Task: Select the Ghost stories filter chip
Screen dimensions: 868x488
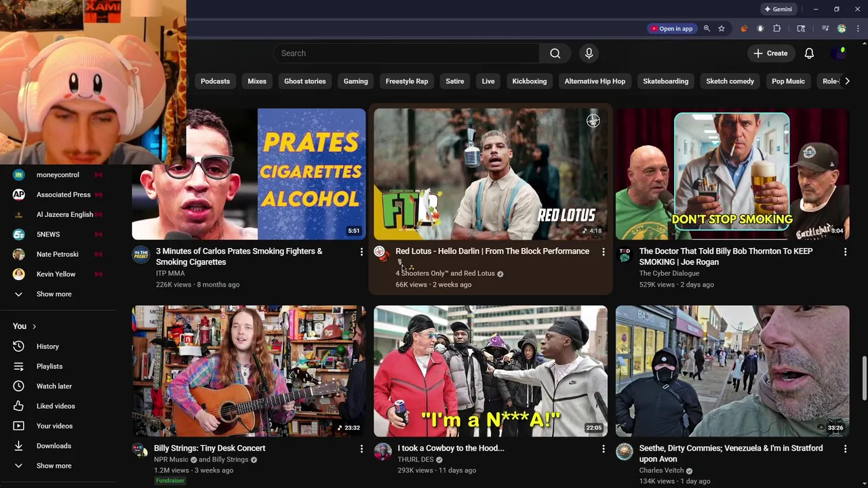Action: coord(304,81)
